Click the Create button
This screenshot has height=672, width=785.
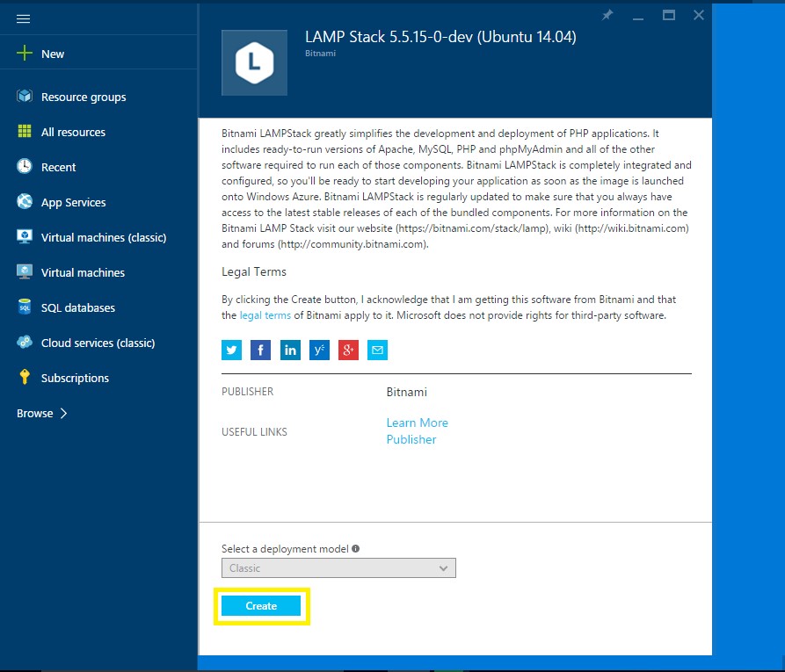(x=261, y=606)
